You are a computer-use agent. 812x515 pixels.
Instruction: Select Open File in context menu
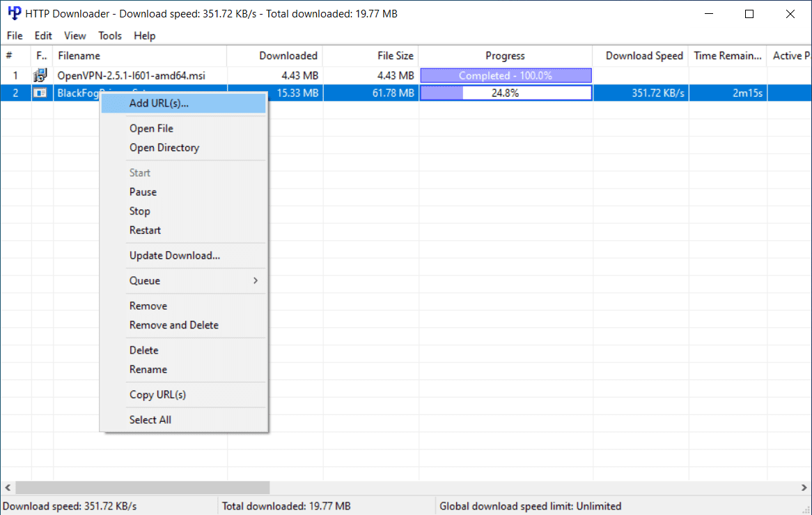184,128
